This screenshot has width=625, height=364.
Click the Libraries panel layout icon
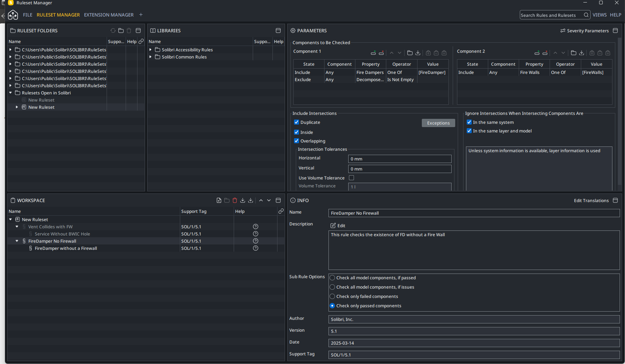(x=278, y=31)
